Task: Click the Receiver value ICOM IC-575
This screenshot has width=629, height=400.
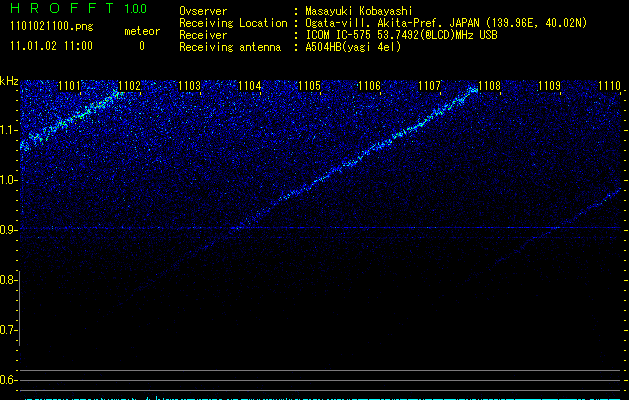Action: [x=338, y=35]
